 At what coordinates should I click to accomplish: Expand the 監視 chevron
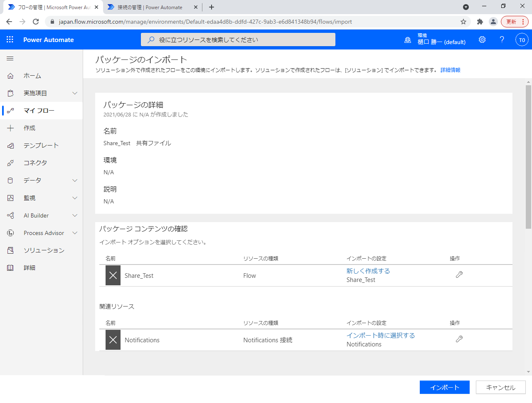(75, 198)
